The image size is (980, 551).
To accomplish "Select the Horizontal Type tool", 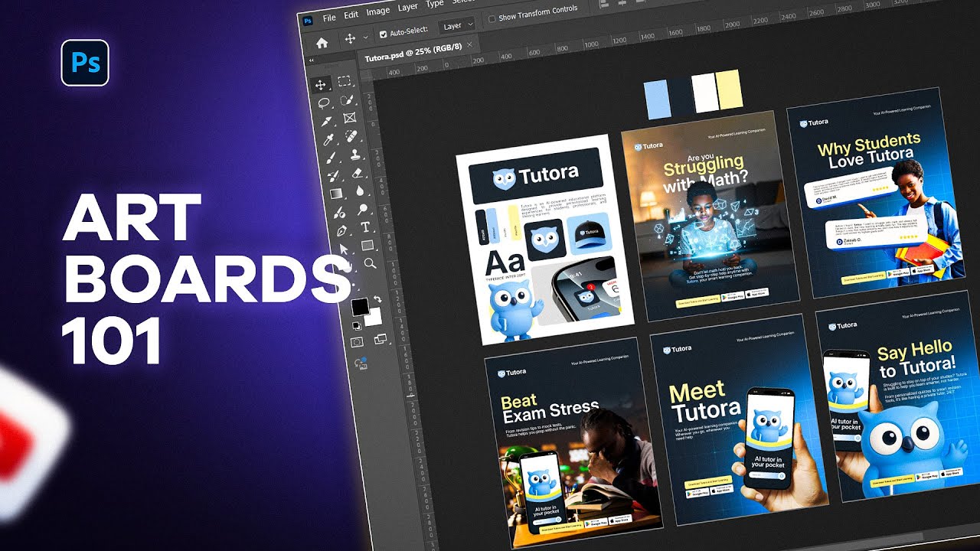I will [x=365, y=227].
